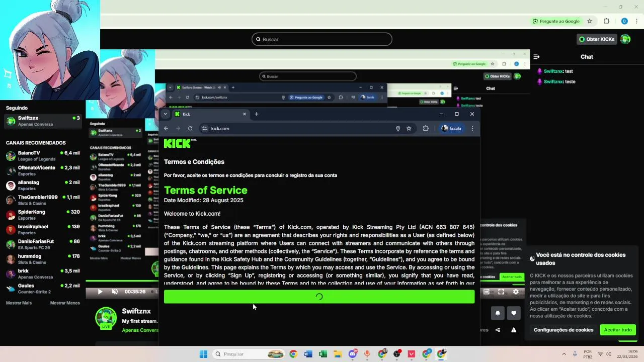
Task: Select the Kick tab in popup window
Action: [210, 114]
